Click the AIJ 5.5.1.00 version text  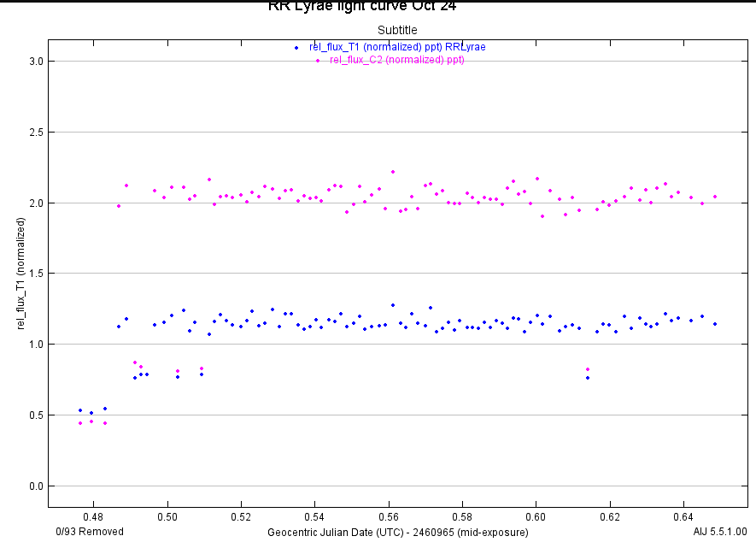coord(721,532)
